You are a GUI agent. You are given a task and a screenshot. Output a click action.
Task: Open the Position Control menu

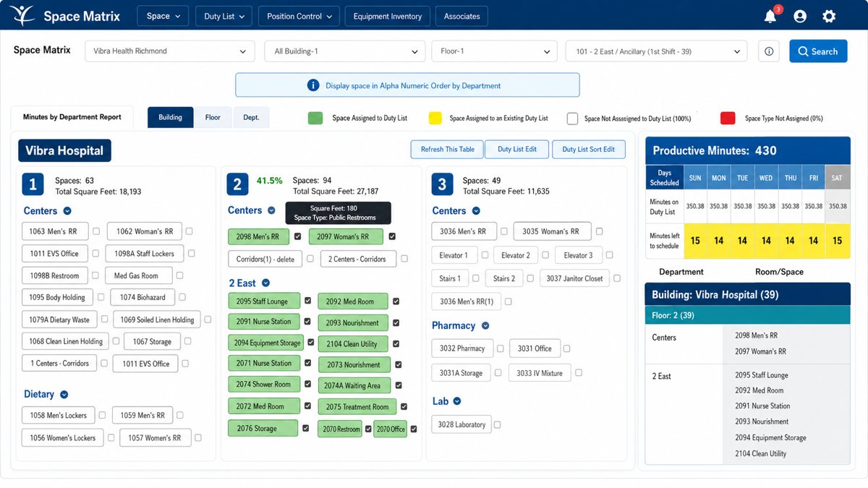(299, 16)
